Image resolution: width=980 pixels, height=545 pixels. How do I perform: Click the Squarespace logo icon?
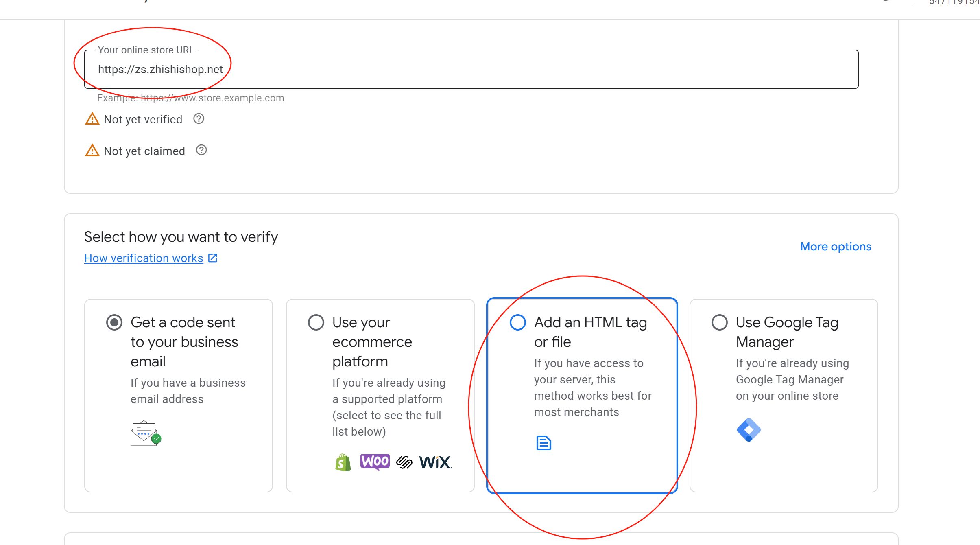pos(404,462)
